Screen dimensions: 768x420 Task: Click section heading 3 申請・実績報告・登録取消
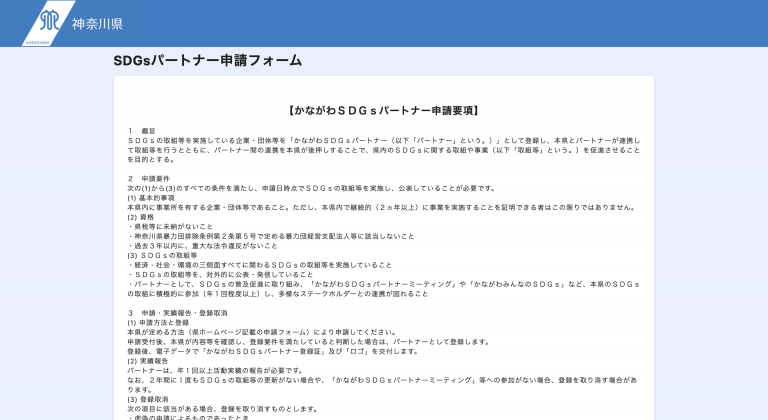click(x=178, y=313)
